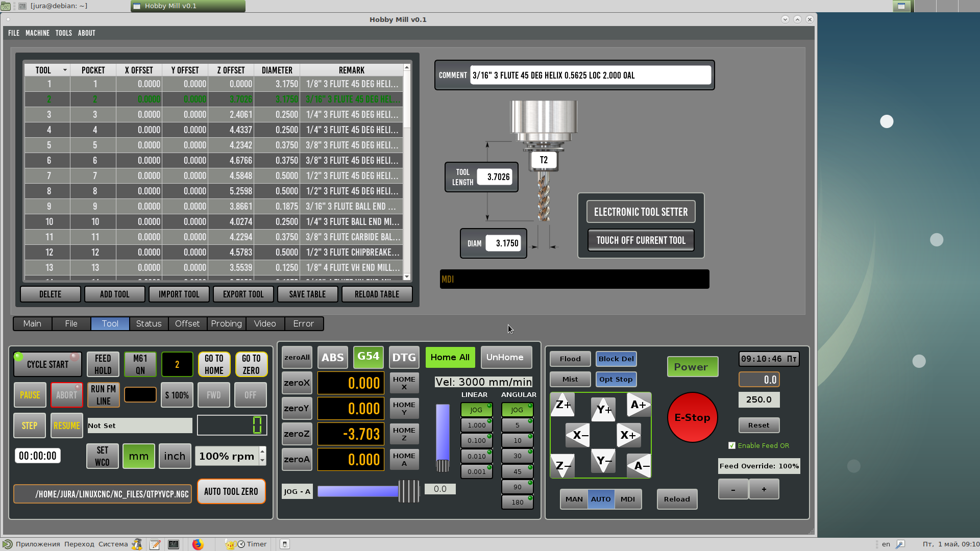Click RELOAD TABLE button
This screenshot has height=551, width=980.
(x=377, y=294)
